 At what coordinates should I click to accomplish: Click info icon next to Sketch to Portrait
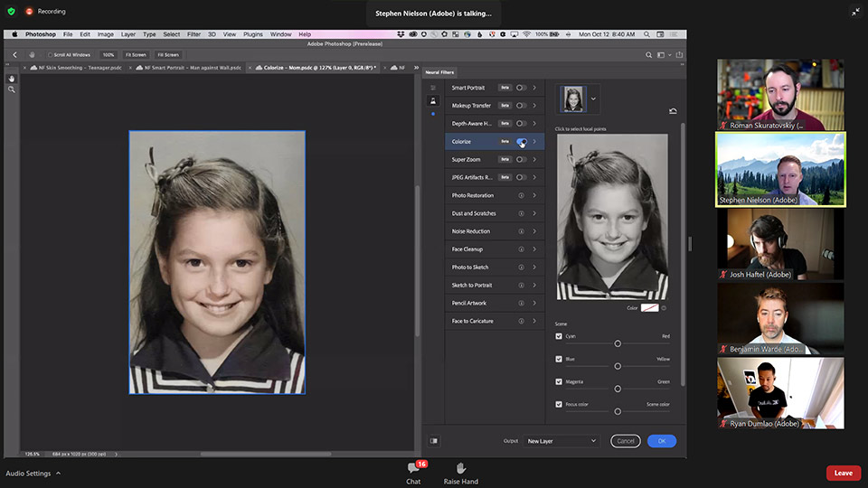pyautogui.click(x=521, y=286)
